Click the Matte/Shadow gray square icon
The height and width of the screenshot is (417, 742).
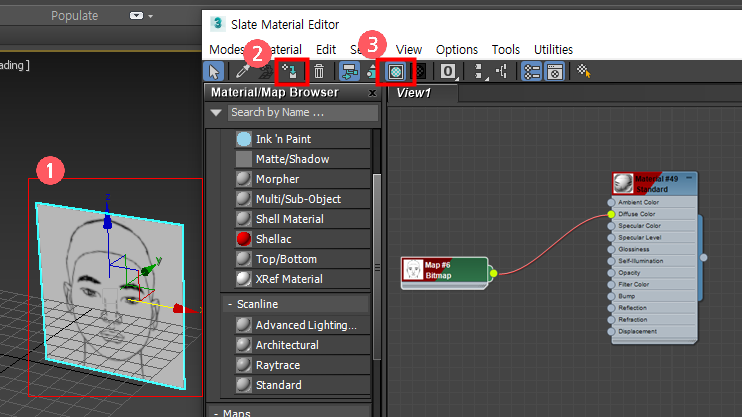tap(244, 159)
